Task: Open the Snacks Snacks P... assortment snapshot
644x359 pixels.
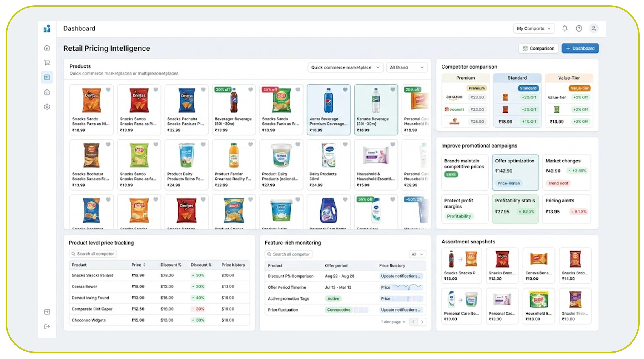Action: tap(461, 265)
